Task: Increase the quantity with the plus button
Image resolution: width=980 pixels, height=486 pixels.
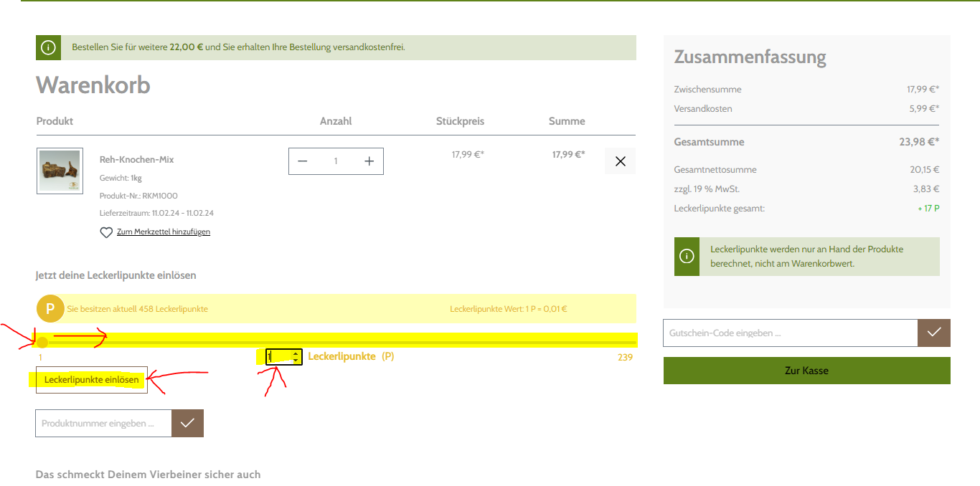Action: [369, 161]
